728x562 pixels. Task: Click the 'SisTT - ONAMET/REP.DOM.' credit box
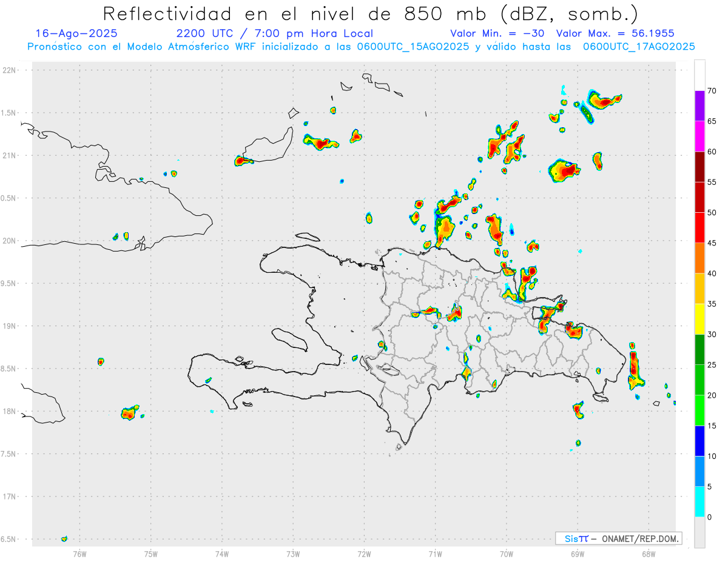pos(619,538)
